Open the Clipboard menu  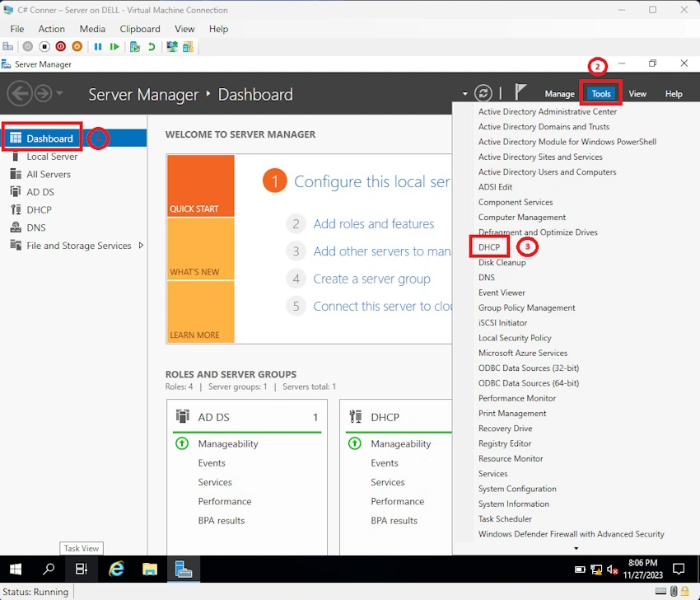(x=140, y=29)
